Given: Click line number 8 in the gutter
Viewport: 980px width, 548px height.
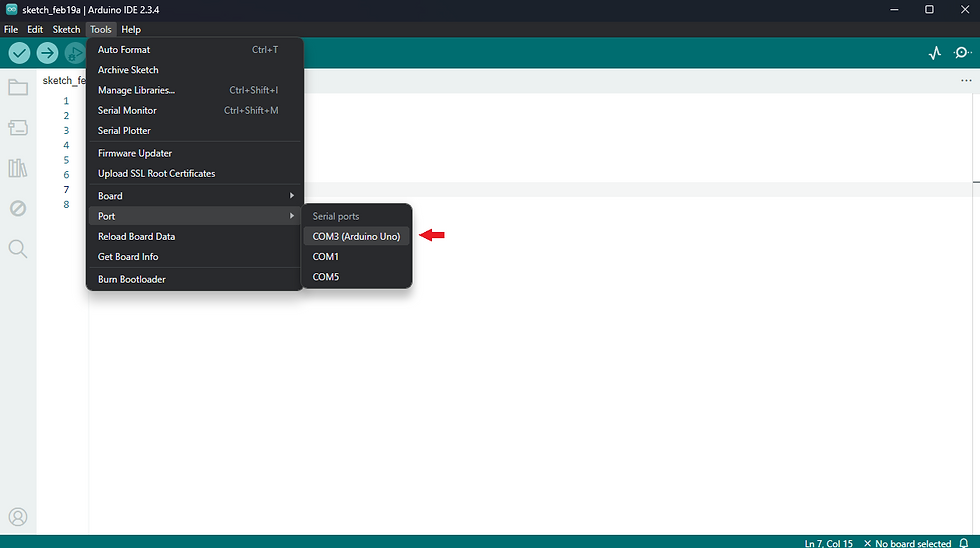Looking at the screenshot, I should pyautogui.click(x=66, y=204).
